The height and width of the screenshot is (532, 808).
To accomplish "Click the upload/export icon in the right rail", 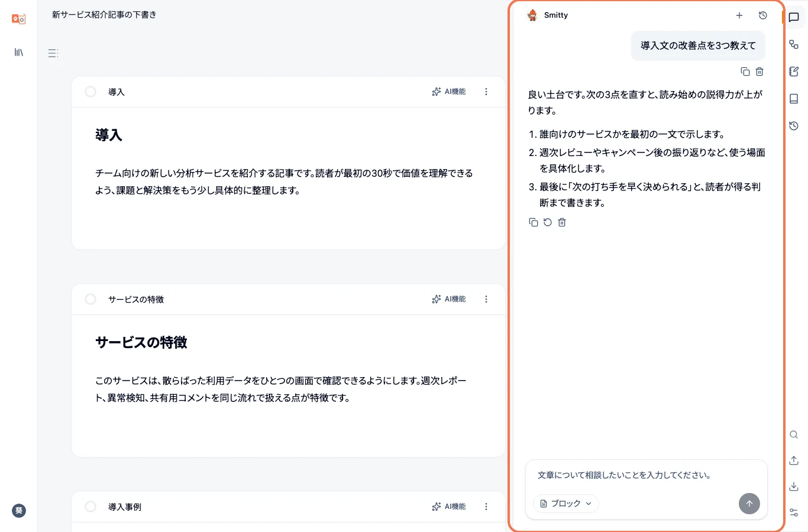I will click(x=794, y=460).
